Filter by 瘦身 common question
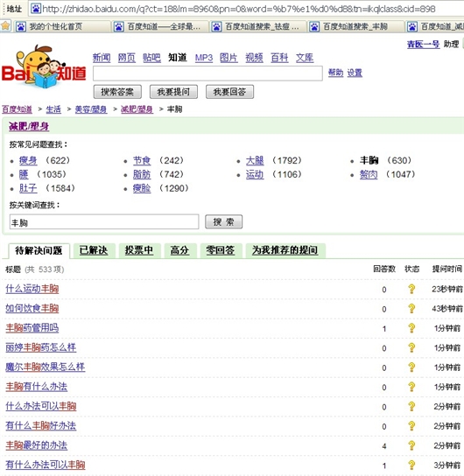Viewport: 464px width, 476px height. (x=28, y=160)
